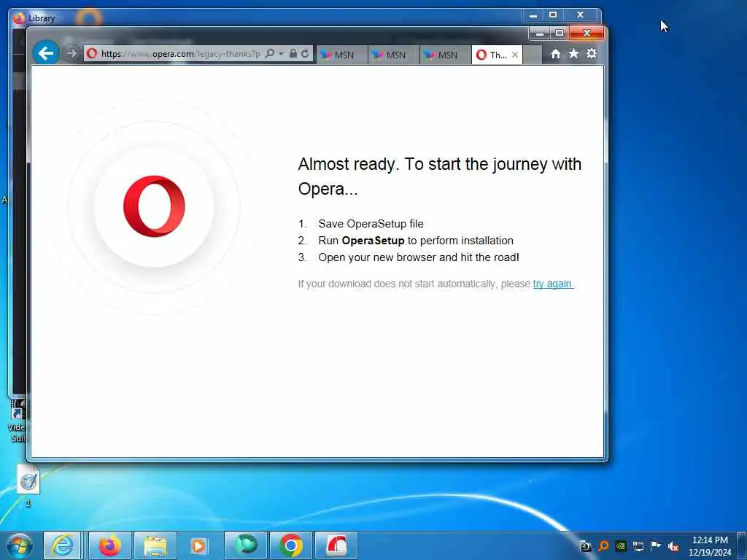
Task: Click the muted volume speaker icon
Action: pyautogui.click(x=673, y=547)
